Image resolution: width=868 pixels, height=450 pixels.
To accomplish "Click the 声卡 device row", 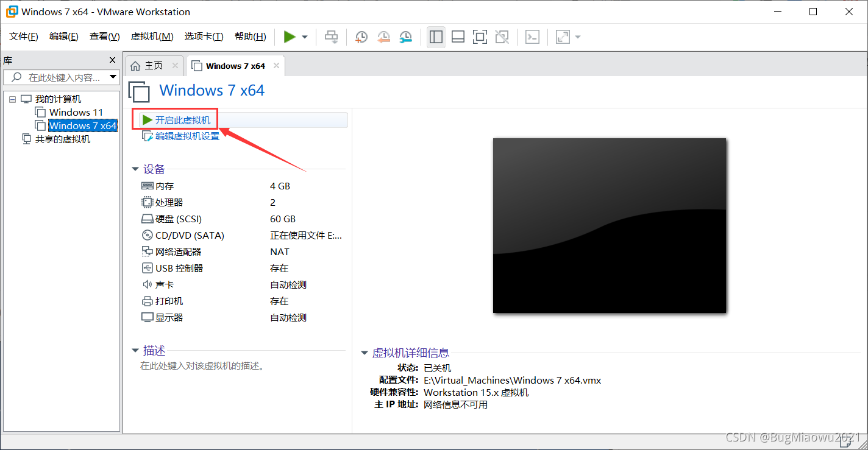I will tap(243, 284).
